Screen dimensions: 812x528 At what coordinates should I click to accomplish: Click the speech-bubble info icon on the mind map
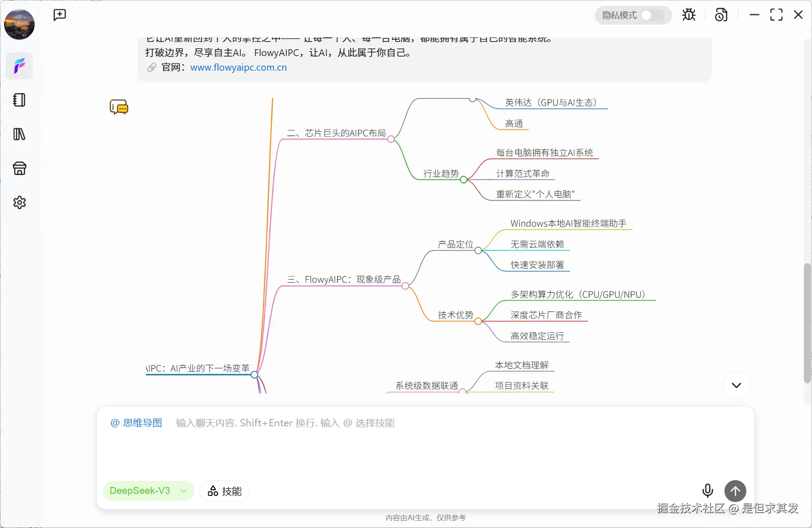(x=119, y=107)
